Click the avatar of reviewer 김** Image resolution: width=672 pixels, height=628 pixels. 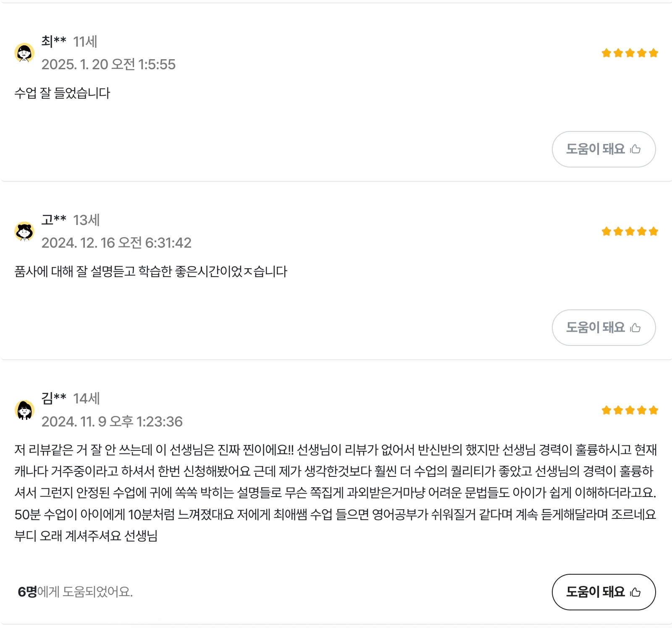[24, 410]
